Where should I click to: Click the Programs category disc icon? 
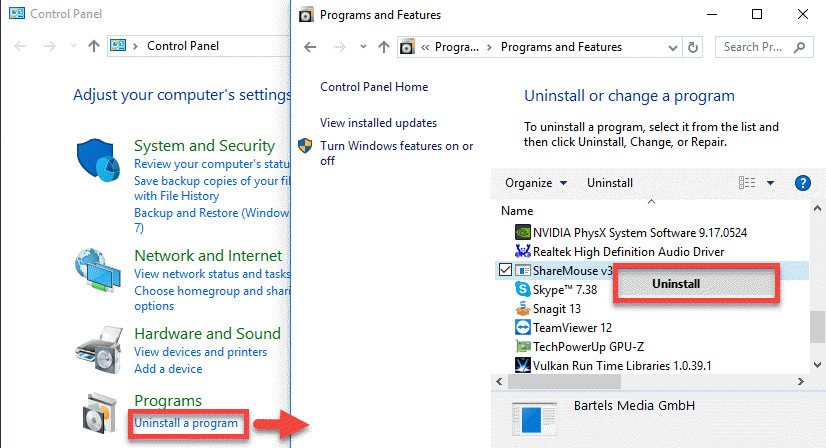tap(100, 413)
